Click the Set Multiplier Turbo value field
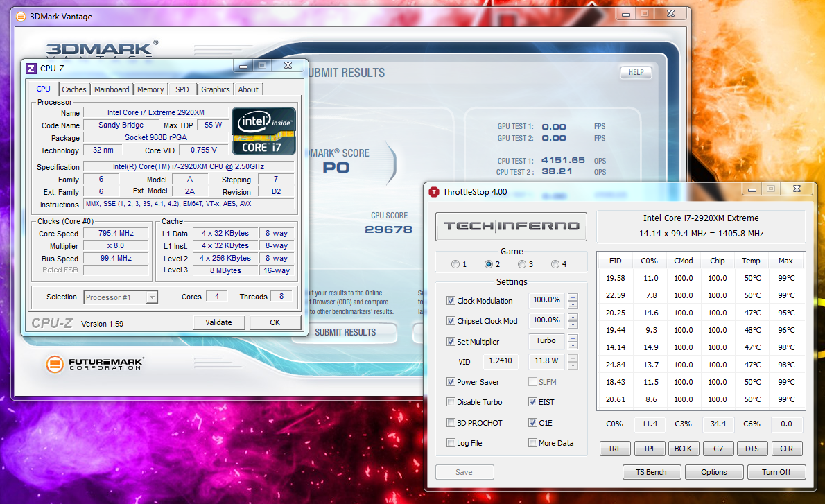This screenshot has height=504, width=825. pos(546,341)
